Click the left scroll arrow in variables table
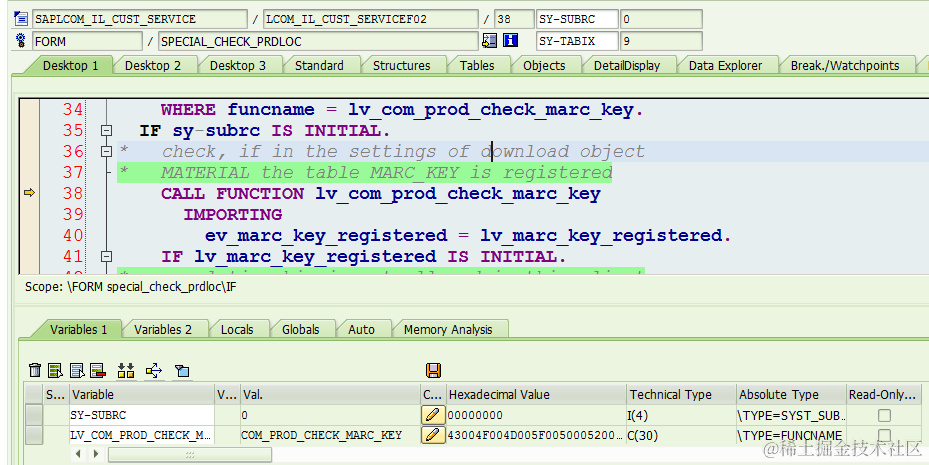This screenshot has height=465, width=929. [78, 454]
